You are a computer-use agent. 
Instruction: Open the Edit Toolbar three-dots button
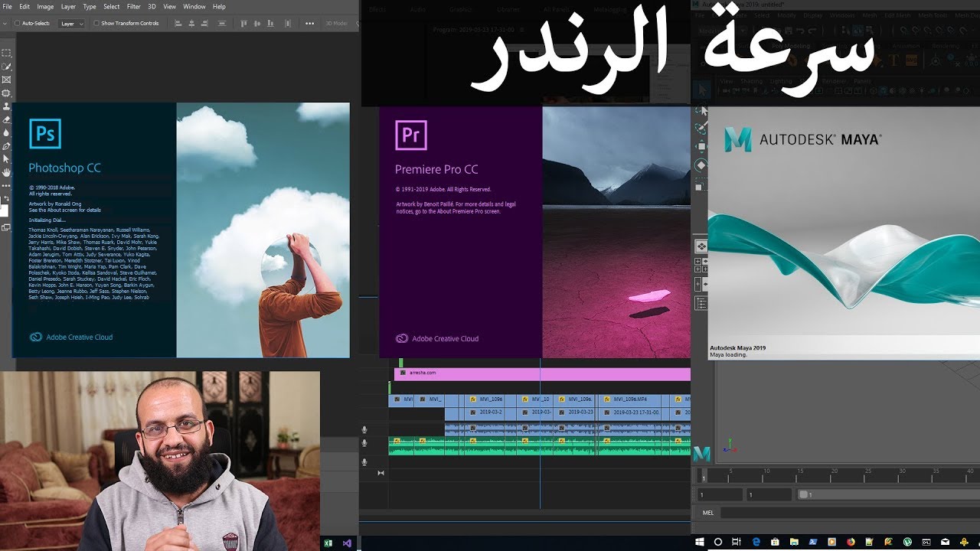6,185
